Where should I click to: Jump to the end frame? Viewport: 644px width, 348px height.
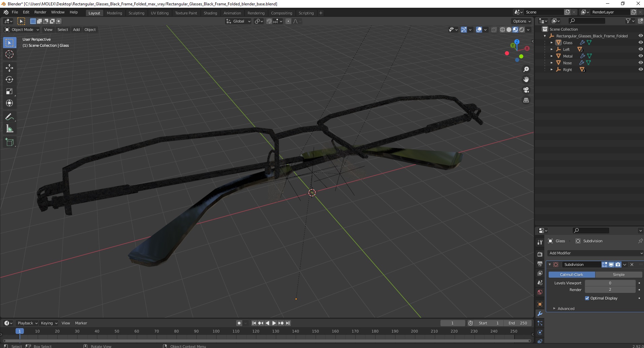pos(288,323)
